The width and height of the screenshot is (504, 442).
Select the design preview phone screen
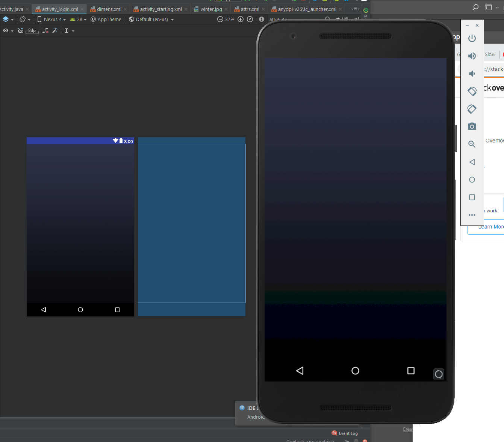[x=80, y=227]
